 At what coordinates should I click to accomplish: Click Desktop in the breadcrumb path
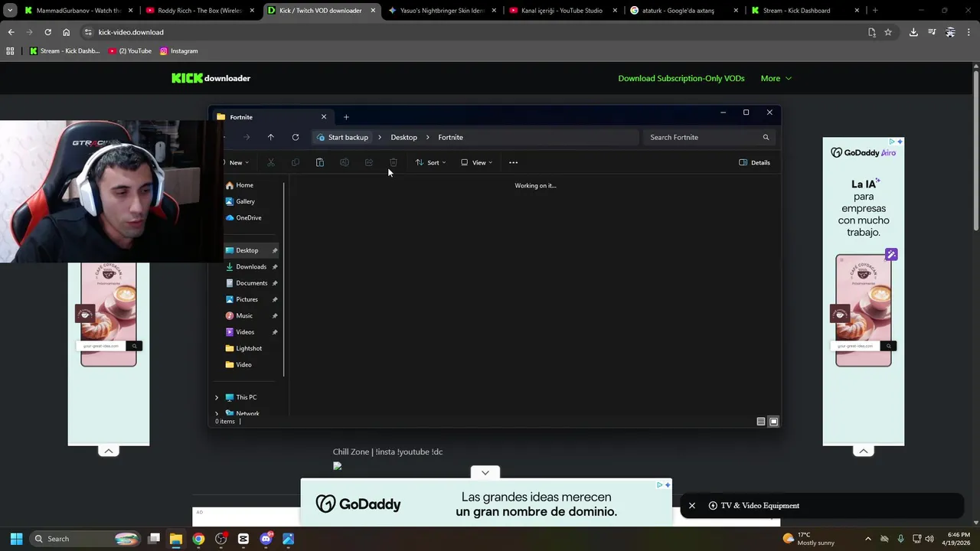(x=403, y=137)
